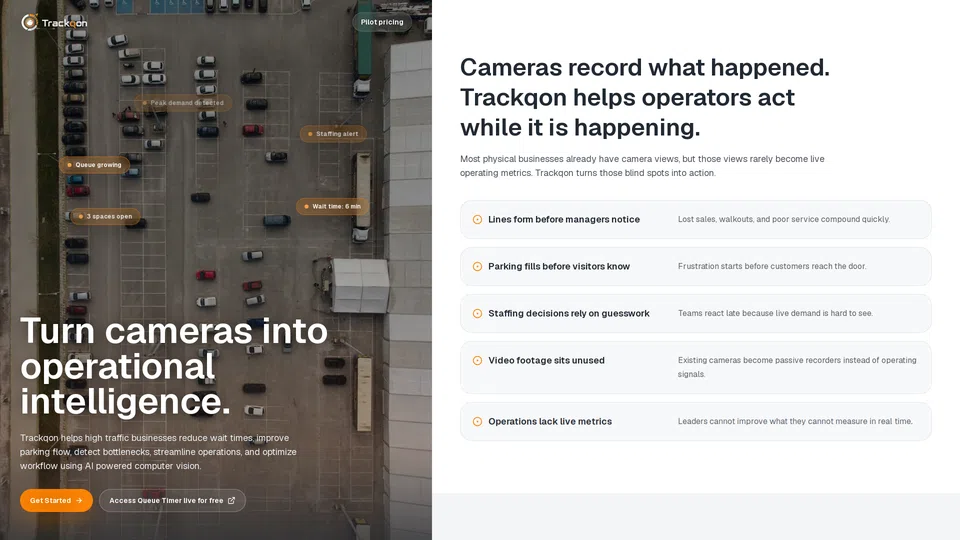Click heading 'Cameras record what happened.'
This screenshot has height=540, width=960.
coord(645,97)
